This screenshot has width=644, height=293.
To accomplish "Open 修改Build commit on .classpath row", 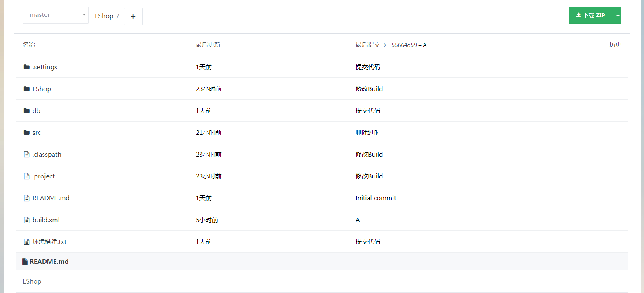I will coord(369,154).
